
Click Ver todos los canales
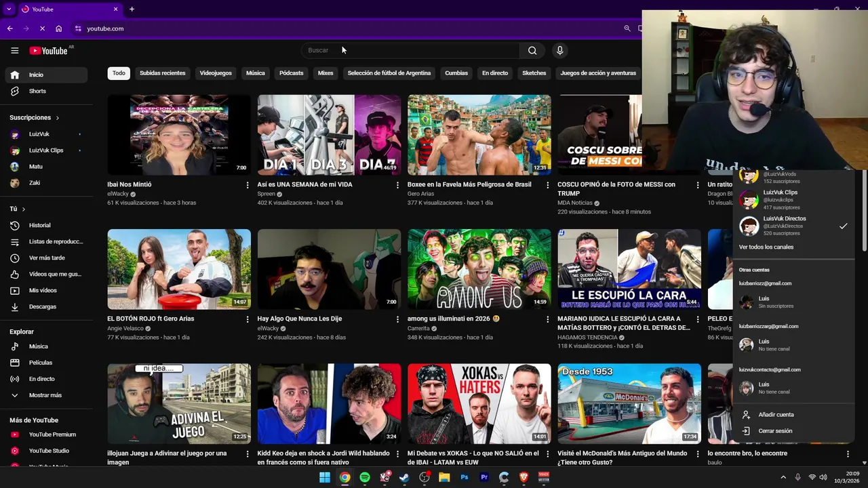pos(766,247)
